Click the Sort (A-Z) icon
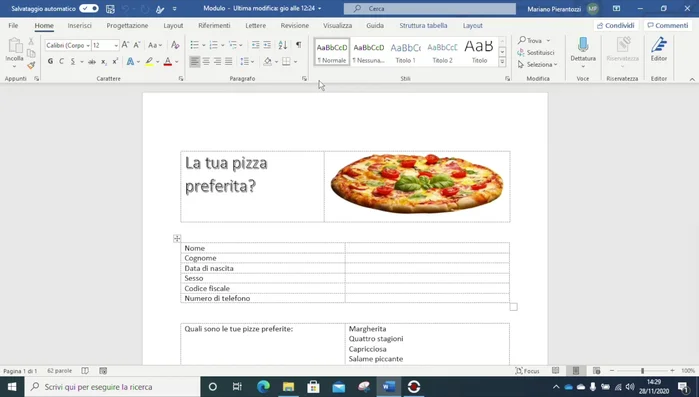The image size is (699, 397). pos(283,45)
